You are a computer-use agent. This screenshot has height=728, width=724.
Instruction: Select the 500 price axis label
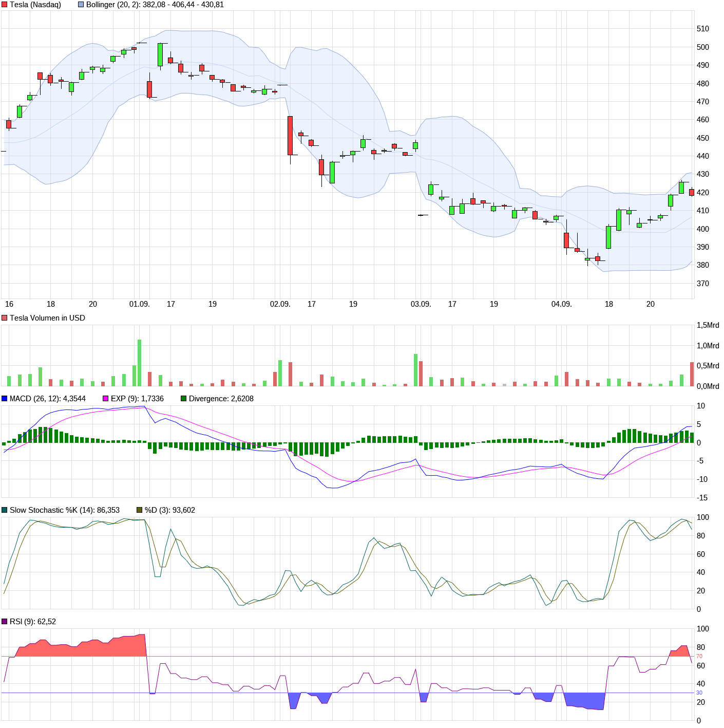[x=703, y=47]
